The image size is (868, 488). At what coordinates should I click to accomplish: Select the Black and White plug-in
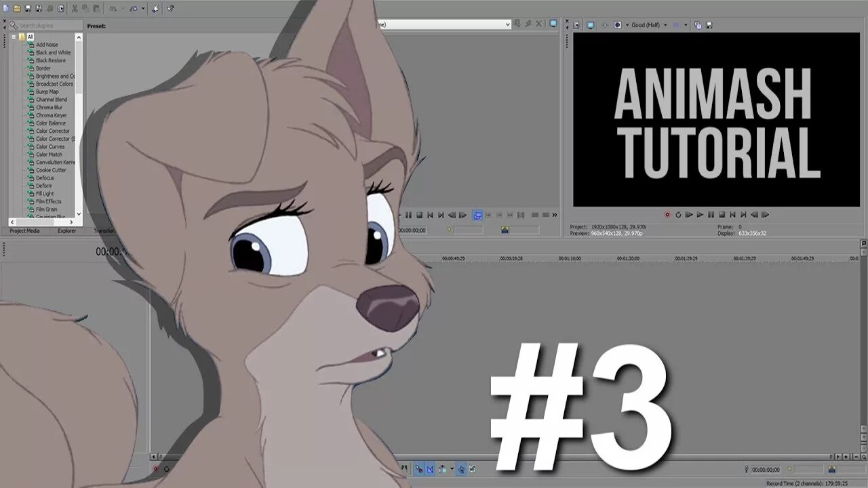tap(53, 52)
